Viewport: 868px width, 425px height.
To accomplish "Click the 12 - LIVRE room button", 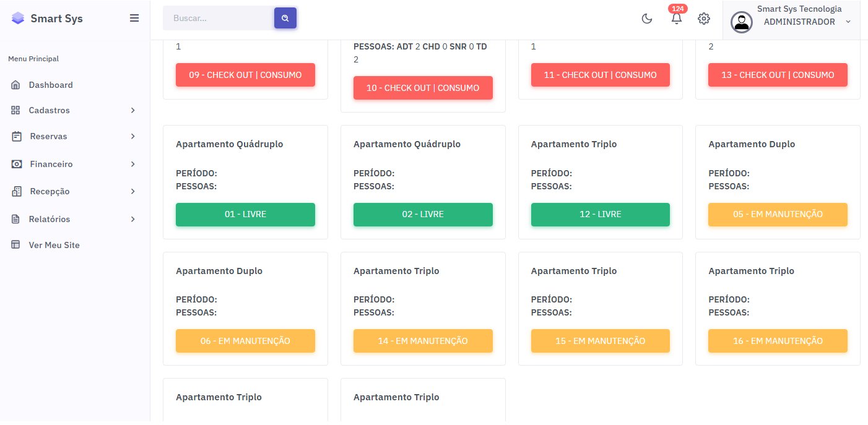I will (x=600, y=215).
